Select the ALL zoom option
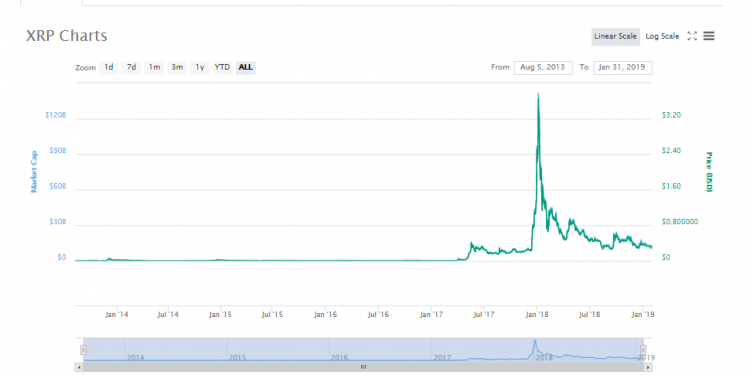 click(245, 67)
